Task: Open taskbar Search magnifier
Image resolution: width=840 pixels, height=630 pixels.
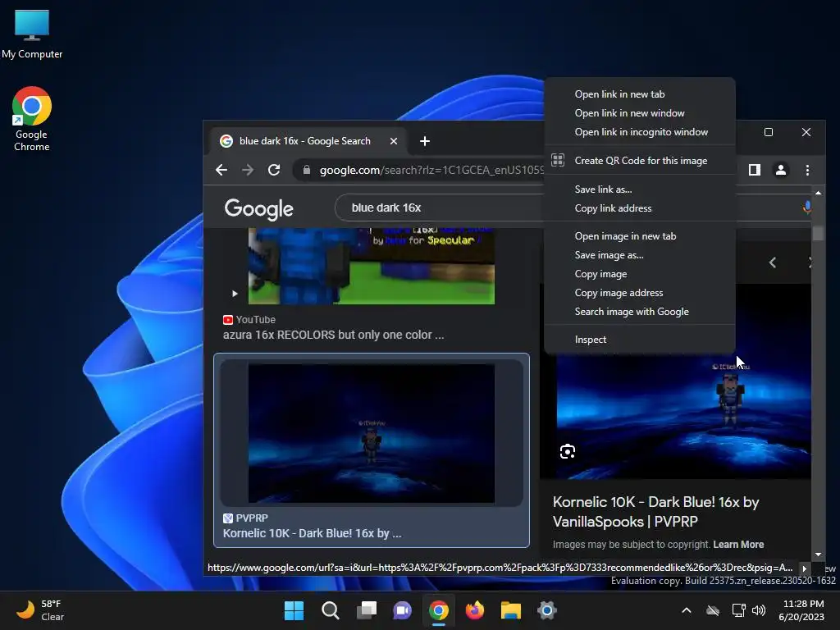Action: [330, 610]
